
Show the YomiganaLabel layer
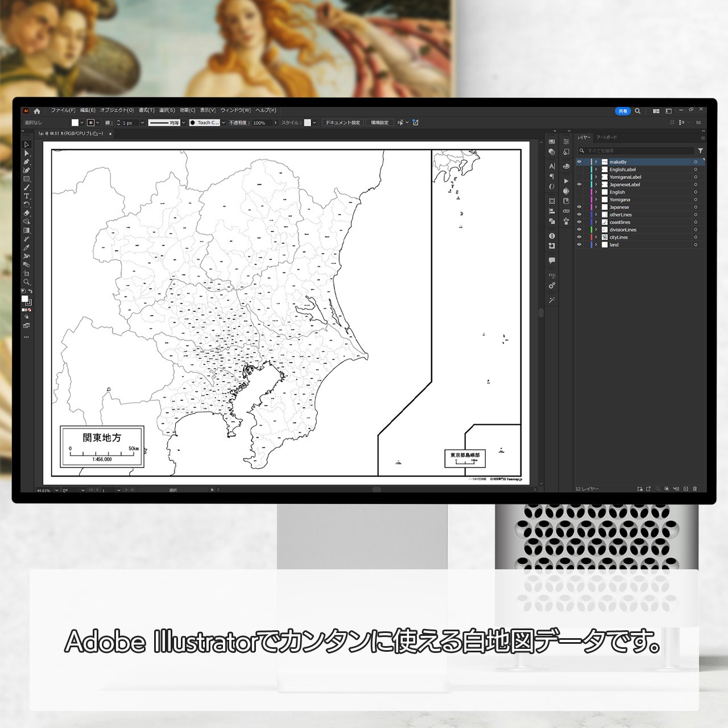[x=579, y=177]
